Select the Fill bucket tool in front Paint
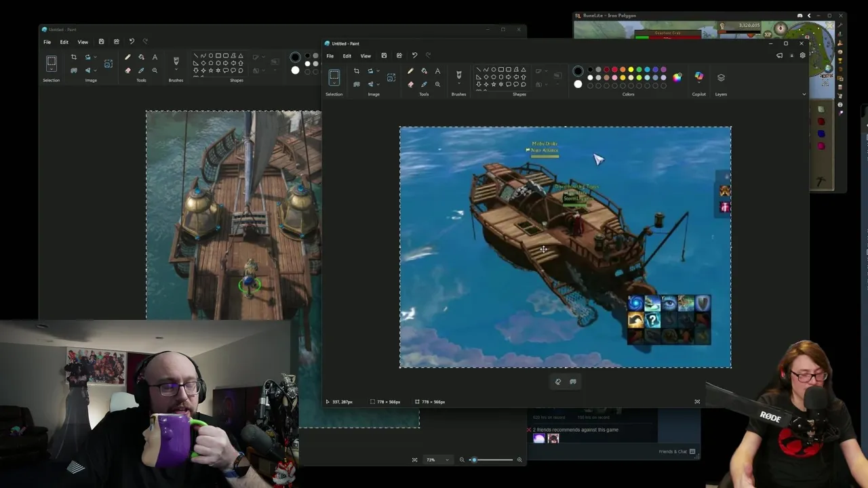Image resolution: width=868 pixels, height=488 pixels. pos(424,71)
